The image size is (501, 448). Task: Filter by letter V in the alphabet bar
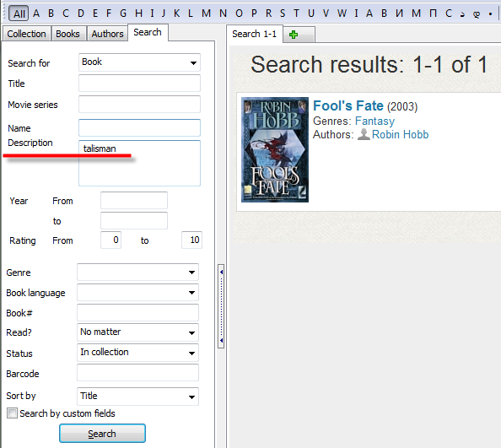click(326, 13)
